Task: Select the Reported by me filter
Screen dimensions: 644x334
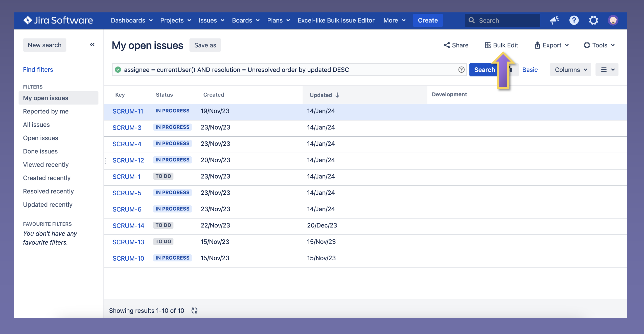Action: point(46,111)
